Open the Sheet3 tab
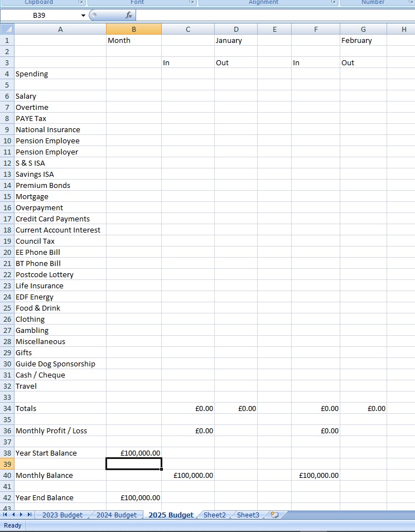The image size is (415, 532). [x=248, y=515]
